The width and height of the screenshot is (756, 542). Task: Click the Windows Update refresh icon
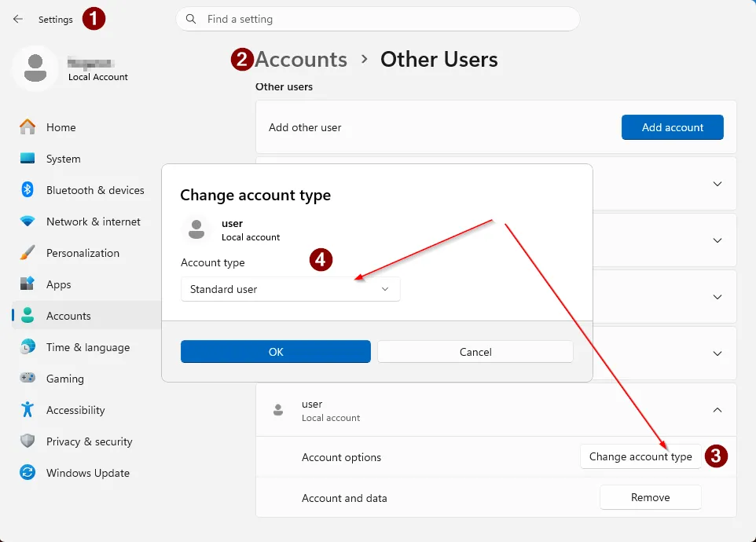[x=28, y=472]
